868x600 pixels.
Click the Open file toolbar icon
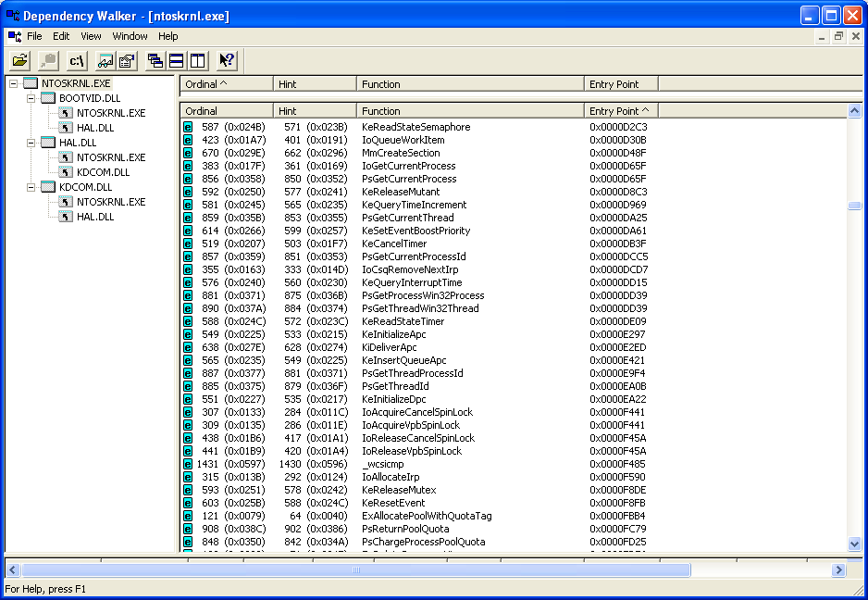[20, 60]
